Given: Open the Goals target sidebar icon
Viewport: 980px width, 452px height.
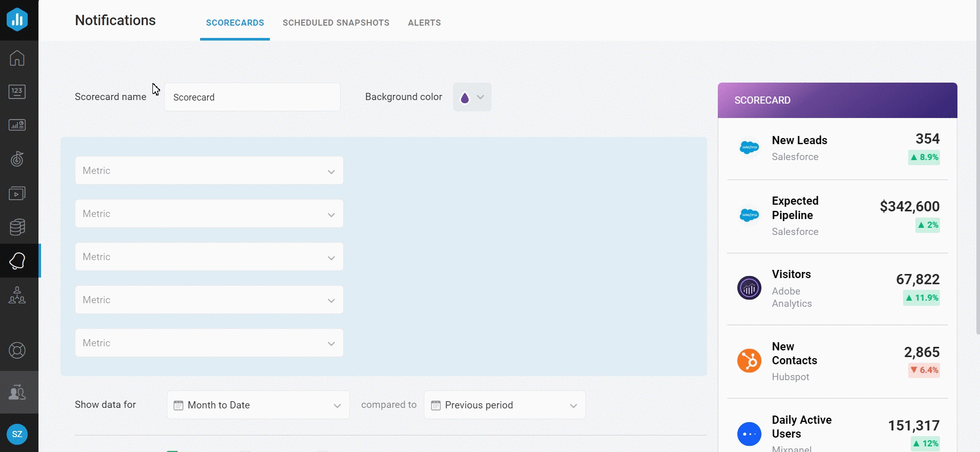Looking at the screenshot, I should coord(17,159).
